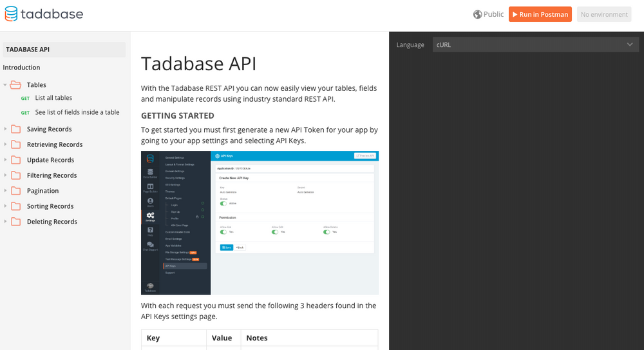The image size is (644, 350).
Task: Select the Sorting Records label
Action: [x=50, y=206]
